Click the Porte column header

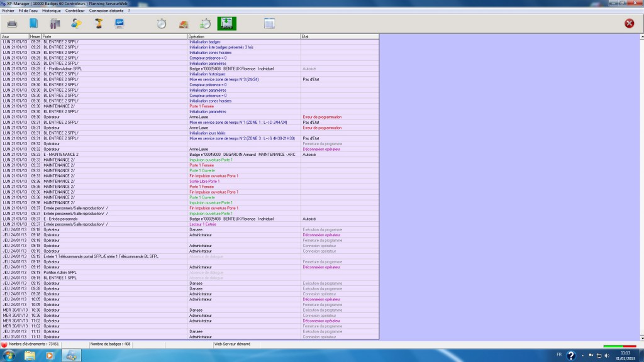click(x=114, y=36)
